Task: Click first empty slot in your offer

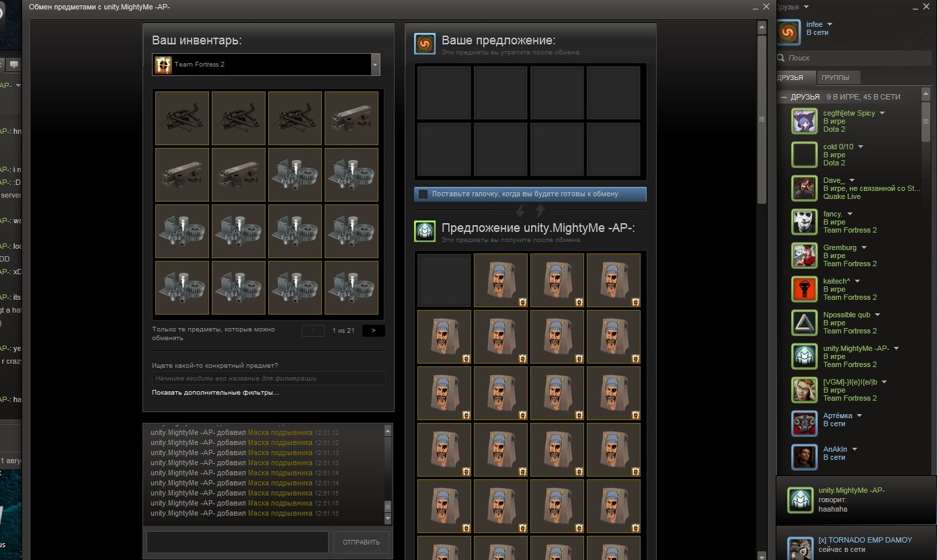Action: [444, 93]
